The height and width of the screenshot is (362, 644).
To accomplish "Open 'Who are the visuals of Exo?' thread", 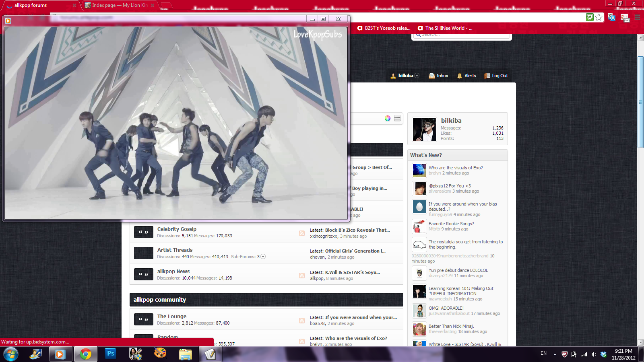I will pos(456,168).
